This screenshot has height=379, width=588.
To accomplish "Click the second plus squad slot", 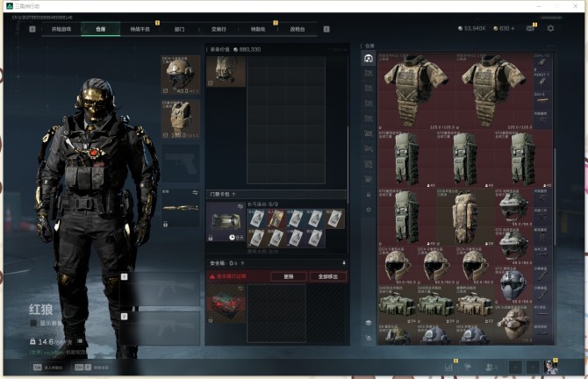I will point(533,367).
